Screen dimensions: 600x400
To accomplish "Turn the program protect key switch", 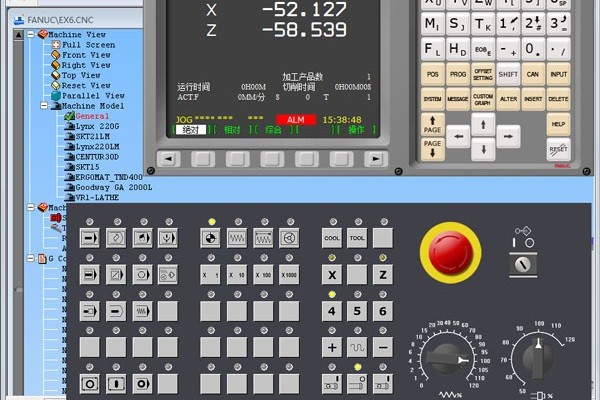I will [x=521, y=263].
